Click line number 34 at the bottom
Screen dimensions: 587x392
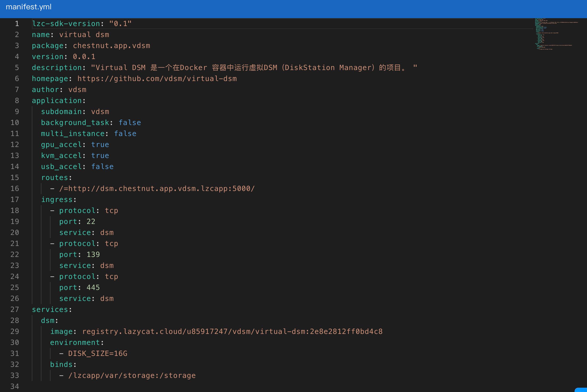pos(15,386)
